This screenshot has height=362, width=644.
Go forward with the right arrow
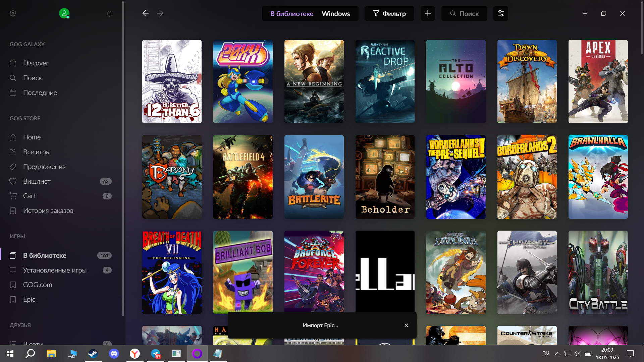click(x=160, y=13)
